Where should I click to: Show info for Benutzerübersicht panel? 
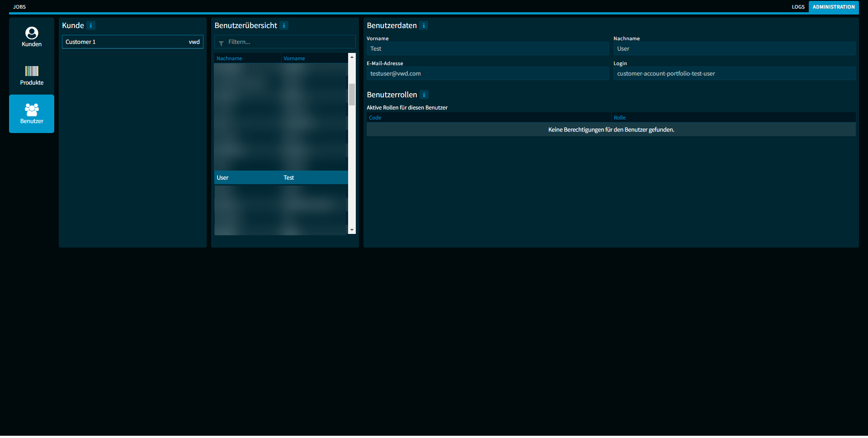[x=284, y=25]
